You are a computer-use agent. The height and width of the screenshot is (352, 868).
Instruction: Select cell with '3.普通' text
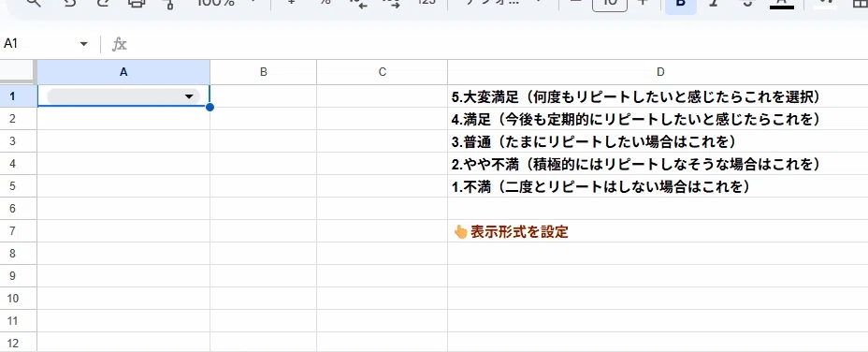(658, 141)
